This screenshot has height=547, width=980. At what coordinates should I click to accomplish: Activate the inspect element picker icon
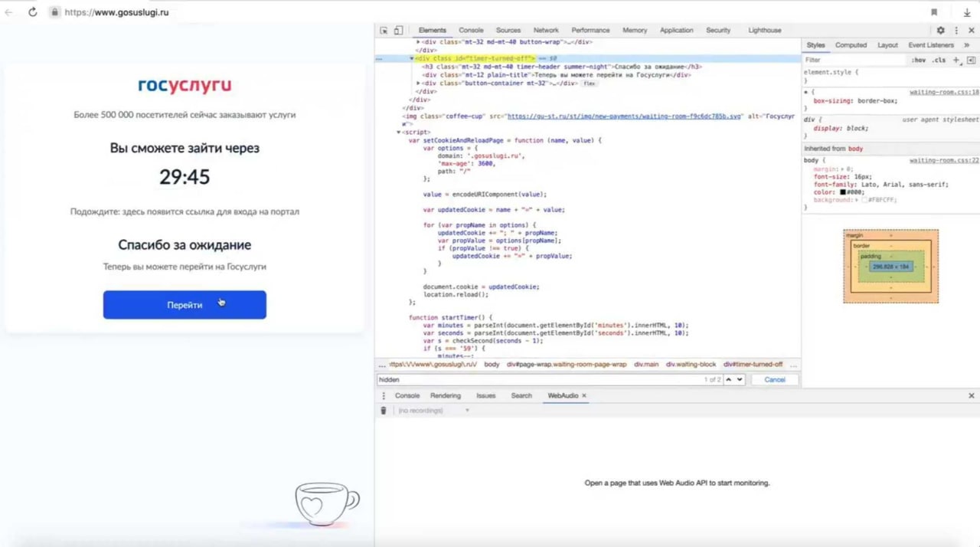point(384,31)
